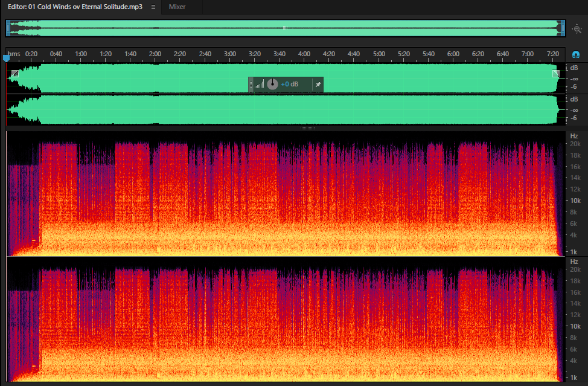
Task: Click 2:00 on the timeline ruler
Action: [x=155, y=54]
